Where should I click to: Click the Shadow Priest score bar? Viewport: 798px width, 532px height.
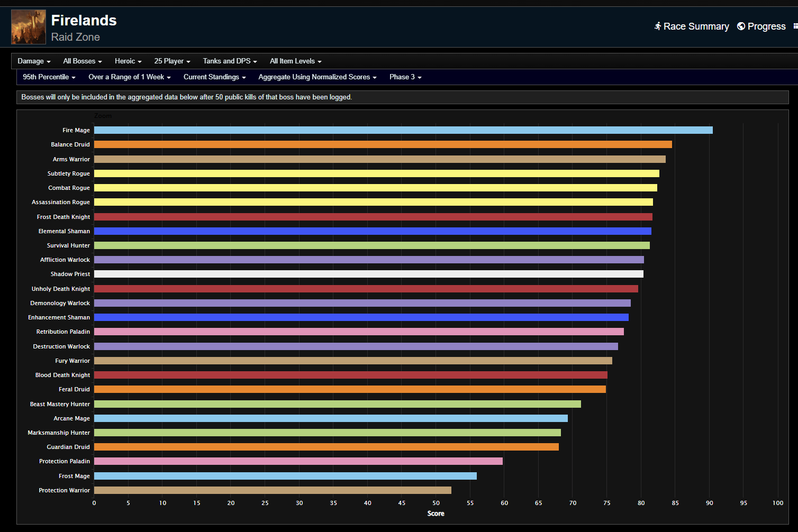coord(369,274)
